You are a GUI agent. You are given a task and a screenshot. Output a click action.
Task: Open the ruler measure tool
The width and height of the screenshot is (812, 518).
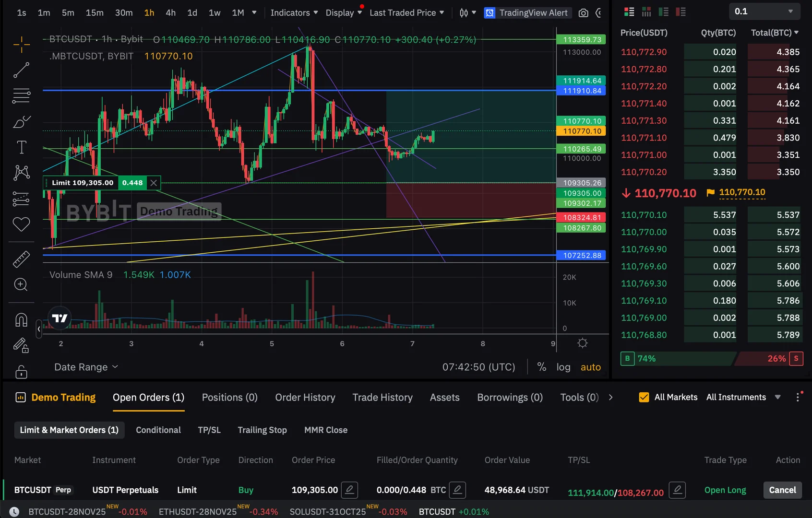(x=21, y=259)
